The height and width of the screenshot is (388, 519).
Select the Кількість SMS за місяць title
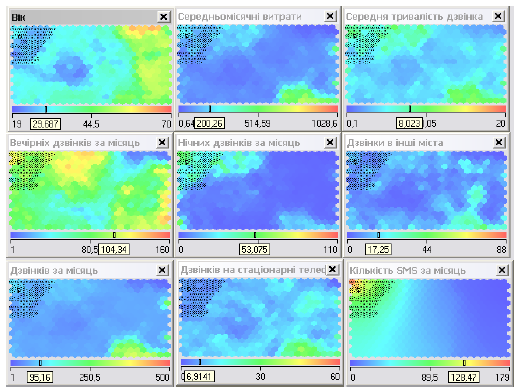(x=407, y=270)
